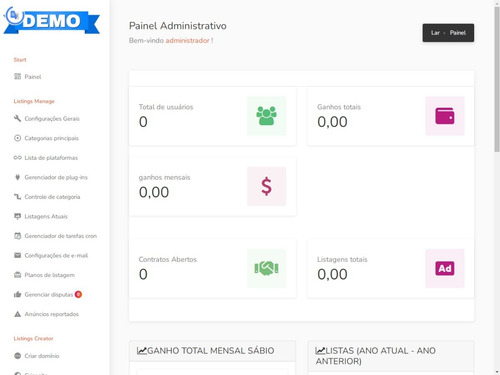Screen dimensions: 500x375
Task: Open Gerenciar disputas page
Action: [x=49, y=294]
